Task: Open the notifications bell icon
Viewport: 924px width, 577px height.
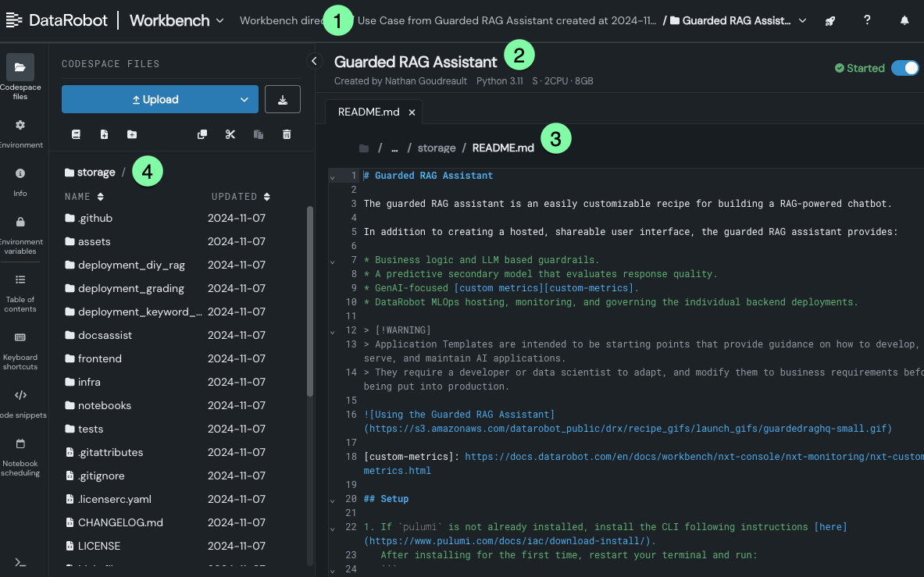Action: [904, 20]
